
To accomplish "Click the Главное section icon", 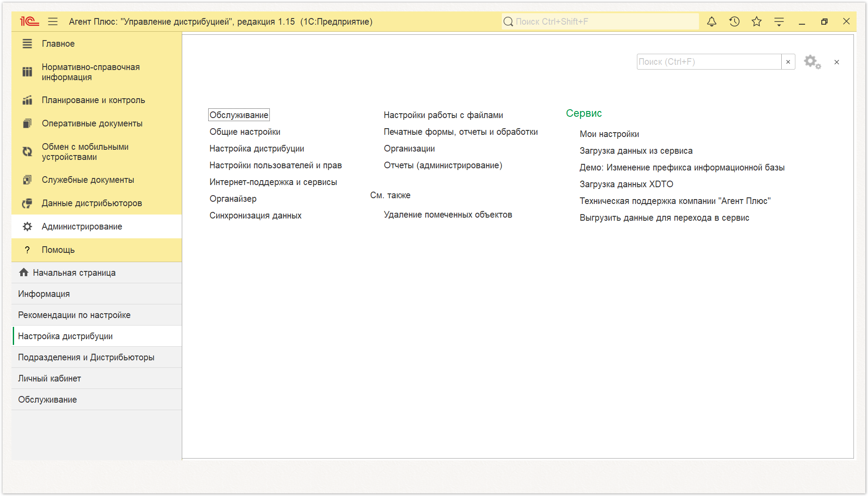I will (x=27, y=44).
